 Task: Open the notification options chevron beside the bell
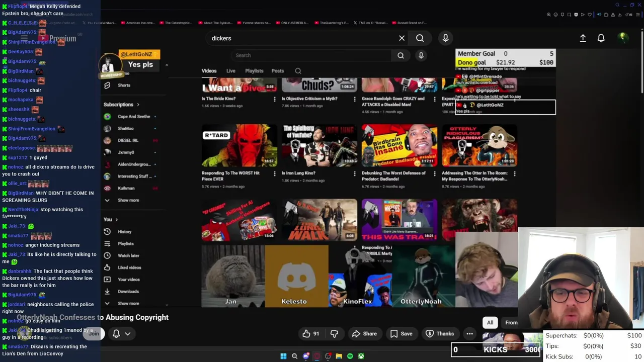(x=128, y=333)
